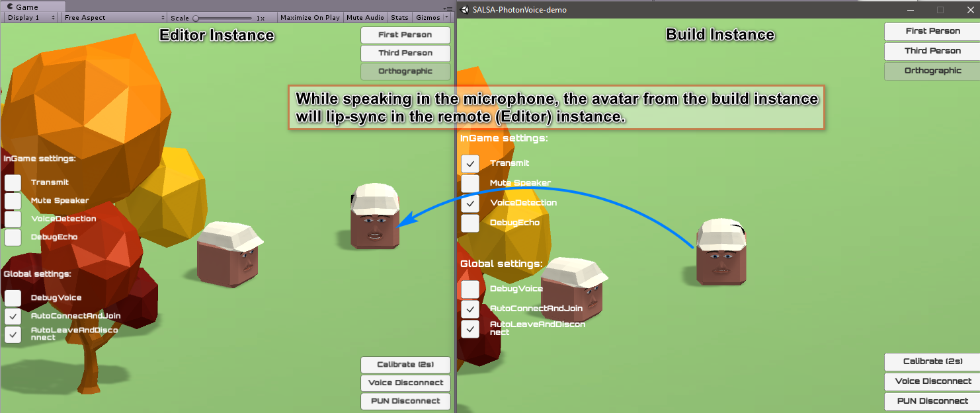This screenshot has width=980, height=413.
Task: Open the Display 1 dropdown
Action: click(31, 18)
